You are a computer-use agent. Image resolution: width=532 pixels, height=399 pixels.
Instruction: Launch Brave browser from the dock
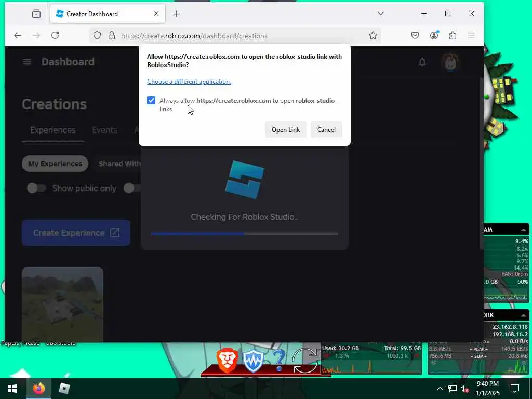click(x=227, y=361)
